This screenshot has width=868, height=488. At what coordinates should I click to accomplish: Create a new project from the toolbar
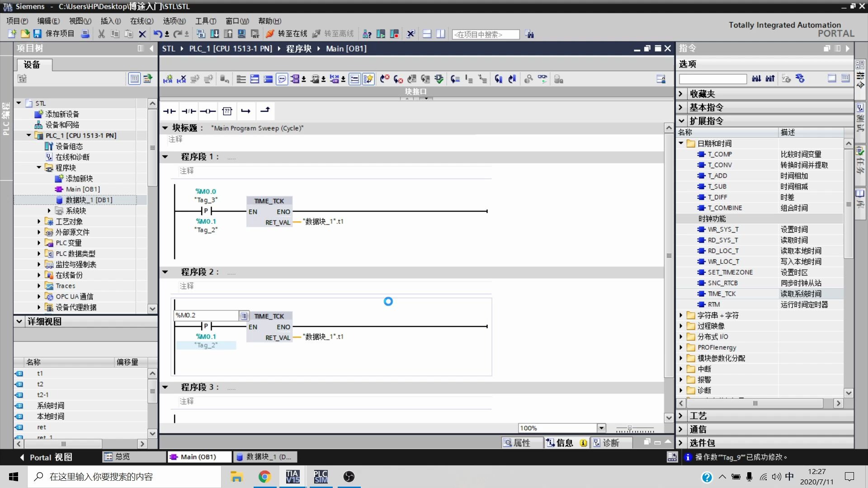12,34
